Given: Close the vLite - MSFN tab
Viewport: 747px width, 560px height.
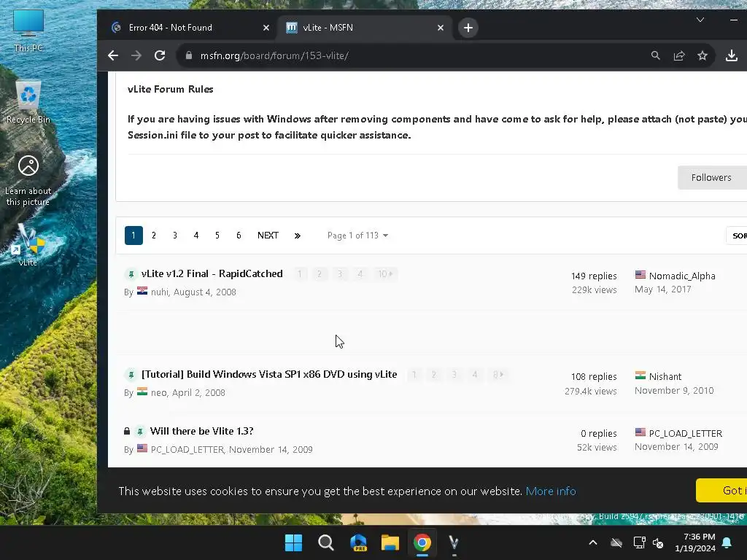Looking at the screenshot, I should click(440, 28).
